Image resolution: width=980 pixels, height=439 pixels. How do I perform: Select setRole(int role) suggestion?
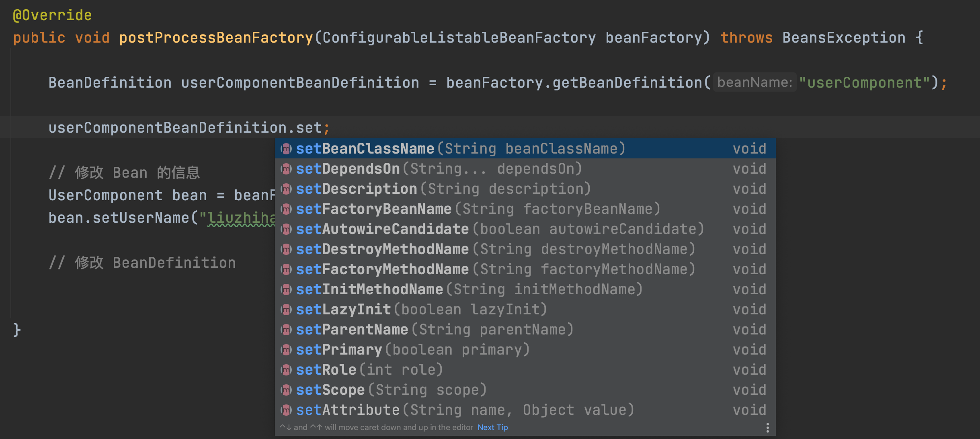525,370
